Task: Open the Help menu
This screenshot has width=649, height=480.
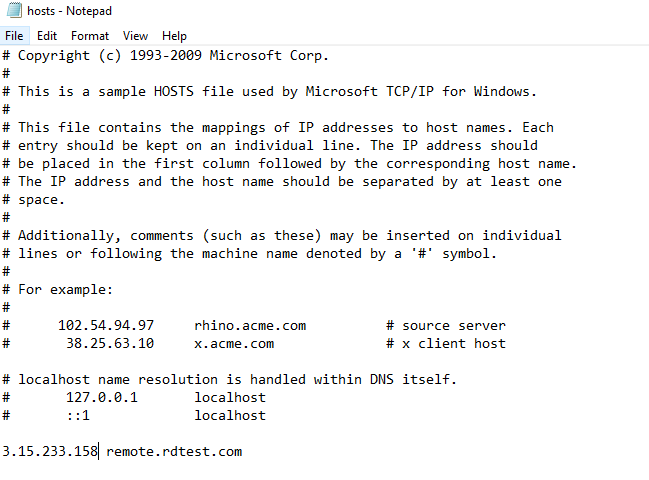Action: point(174,36)
